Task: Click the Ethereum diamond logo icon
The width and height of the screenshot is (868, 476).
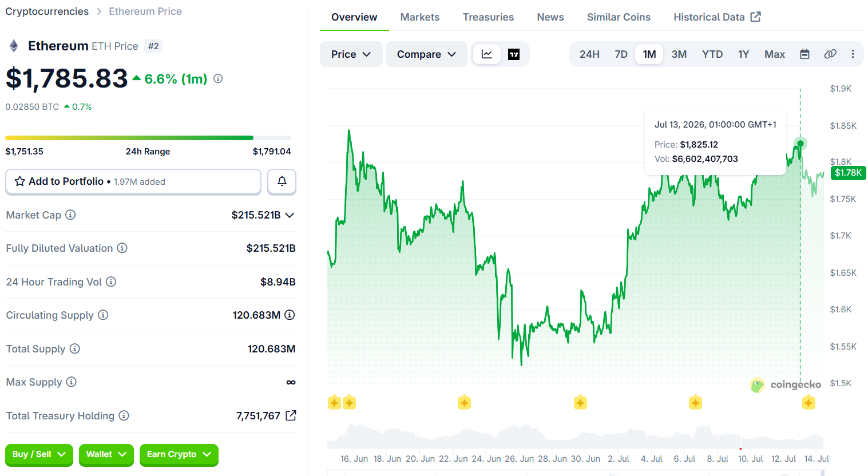Action: pyautogui.click(x=14, y=46)
